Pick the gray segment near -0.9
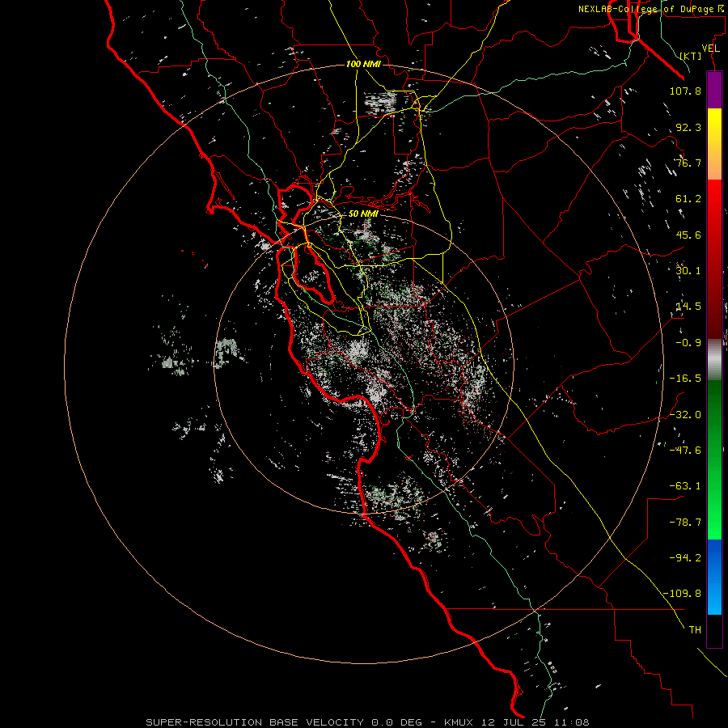 714,358
